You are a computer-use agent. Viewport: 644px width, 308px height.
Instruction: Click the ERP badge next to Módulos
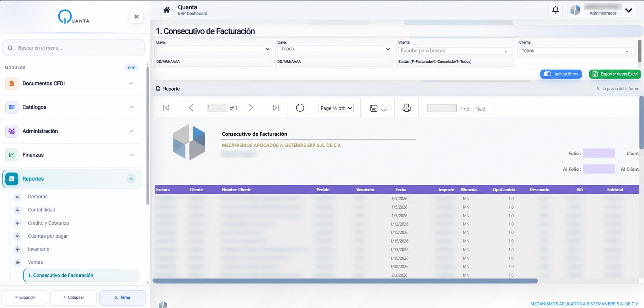pos(132,67)
